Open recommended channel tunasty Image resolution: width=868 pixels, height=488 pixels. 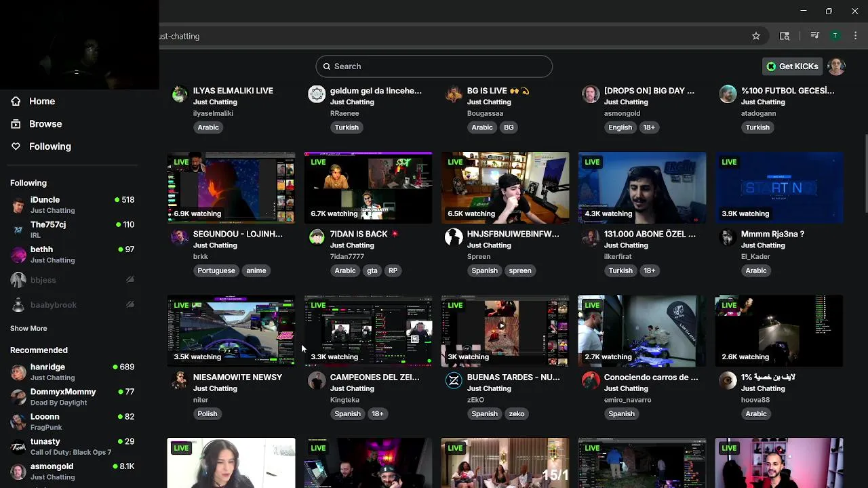tap(73, 447)
